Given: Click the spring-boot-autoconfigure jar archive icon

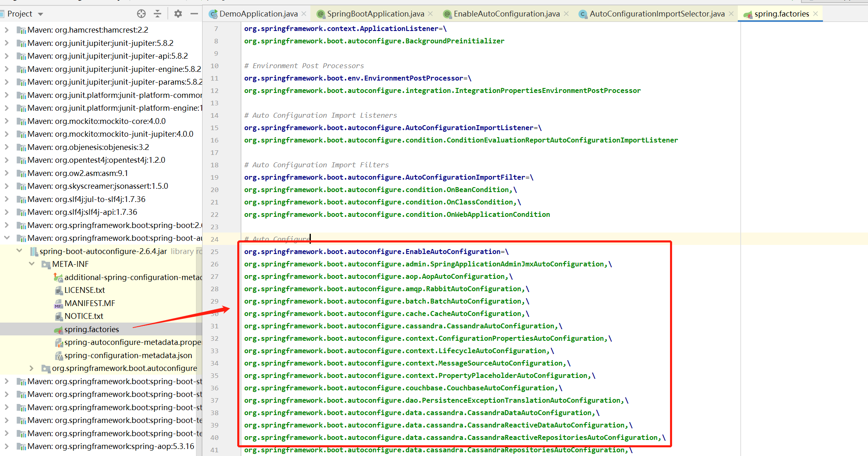Looking at the screenshot, I should tap(34, 252).
